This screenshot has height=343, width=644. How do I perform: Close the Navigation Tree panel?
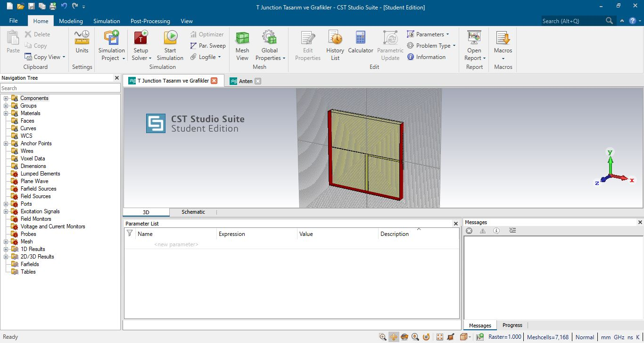pos(117,78)
